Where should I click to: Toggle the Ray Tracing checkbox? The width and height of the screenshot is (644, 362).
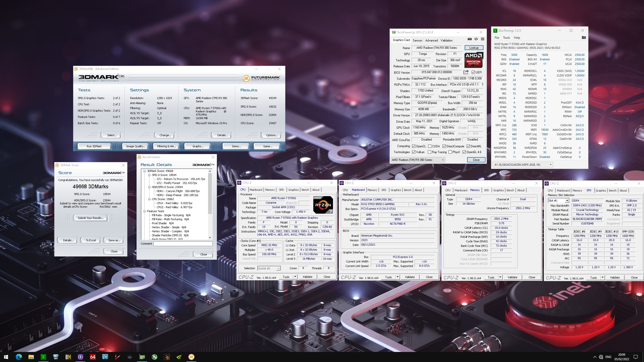coord(430,152)
